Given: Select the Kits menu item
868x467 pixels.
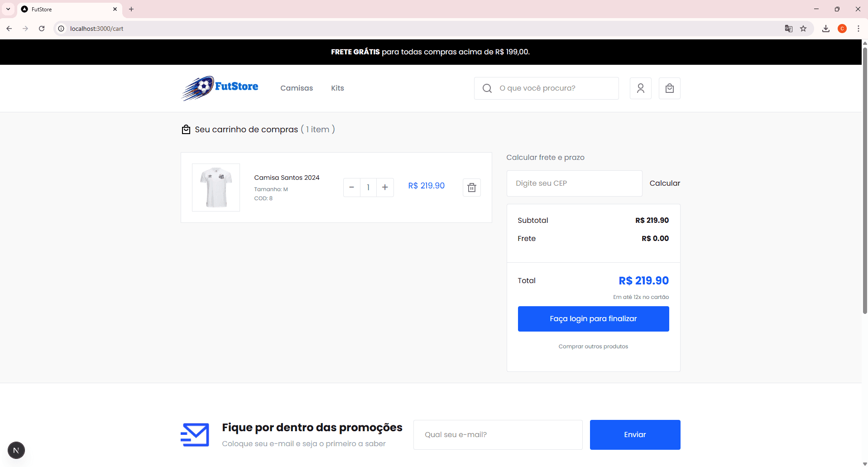Looking at the screenshot, I should (337, 88).
